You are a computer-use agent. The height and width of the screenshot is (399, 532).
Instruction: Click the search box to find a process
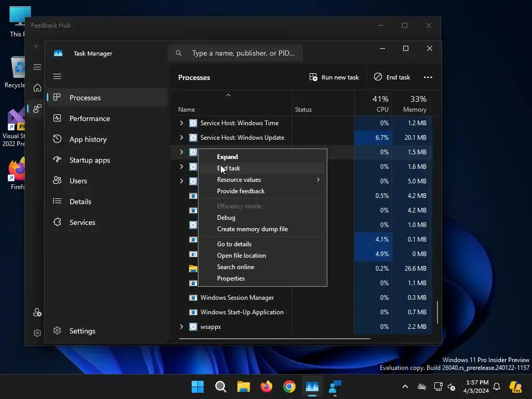coord(235,53)
